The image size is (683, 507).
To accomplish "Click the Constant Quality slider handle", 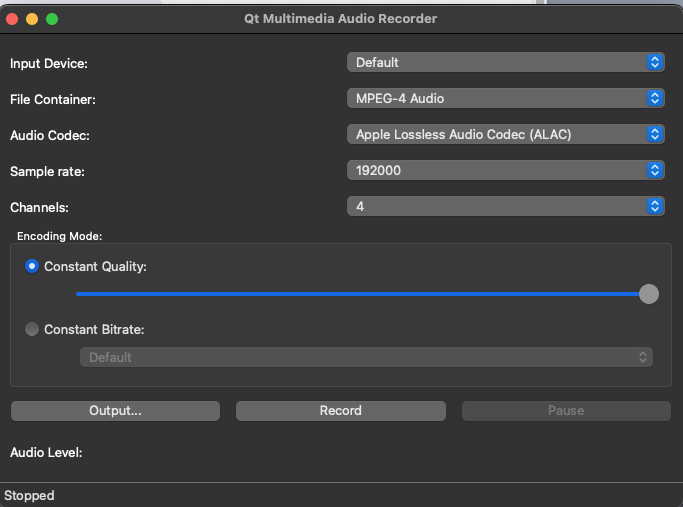I will click(649, 294).
